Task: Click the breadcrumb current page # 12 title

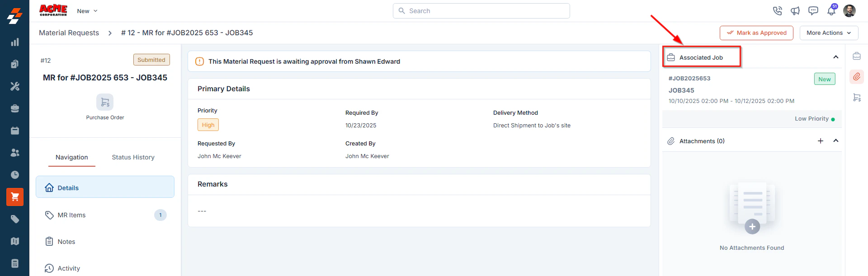Action: pos(187,33)
